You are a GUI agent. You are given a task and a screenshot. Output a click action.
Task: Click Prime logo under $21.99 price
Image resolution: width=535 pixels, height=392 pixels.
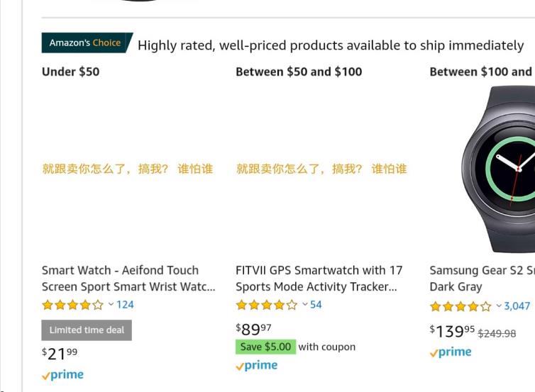tap(62, 375)
